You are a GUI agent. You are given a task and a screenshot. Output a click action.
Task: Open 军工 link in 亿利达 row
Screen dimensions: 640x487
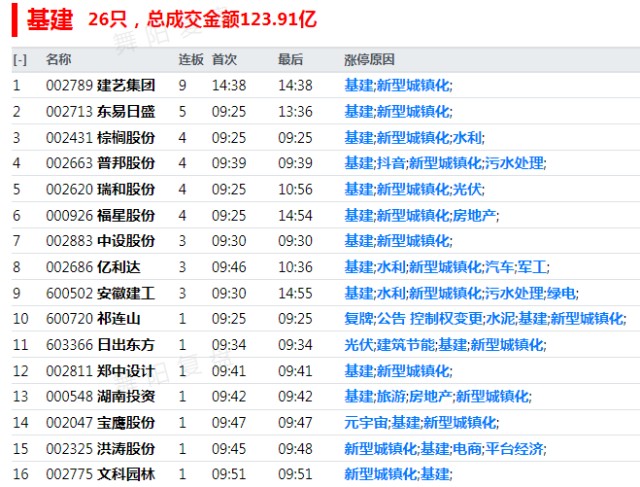click(532, 267)
